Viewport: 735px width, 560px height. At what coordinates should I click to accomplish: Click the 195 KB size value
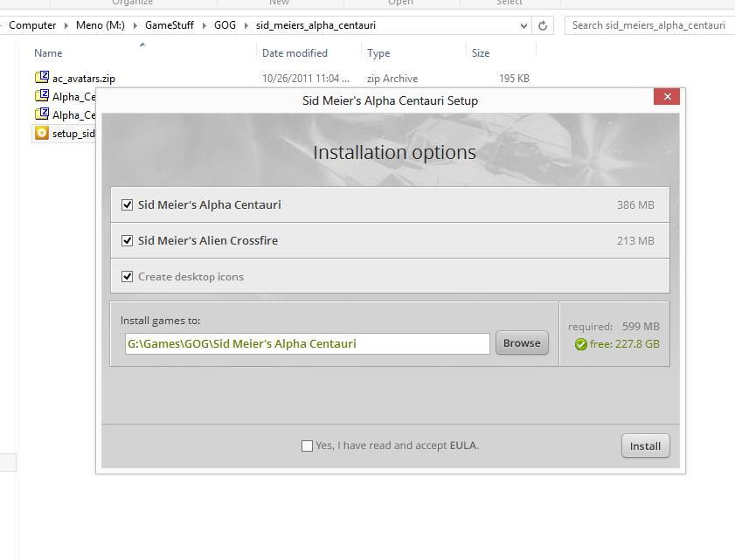[514, 79]
